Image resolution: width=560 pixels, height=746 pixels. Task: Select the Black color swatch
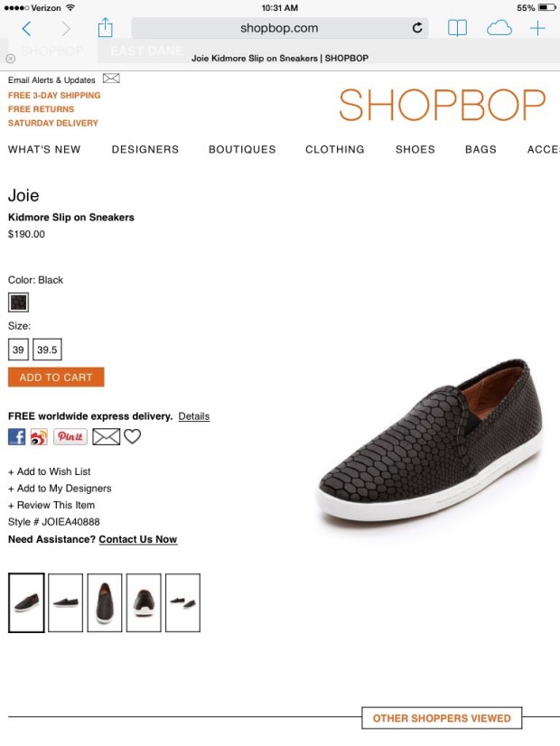pyautogui.click(x=19, y=303)
